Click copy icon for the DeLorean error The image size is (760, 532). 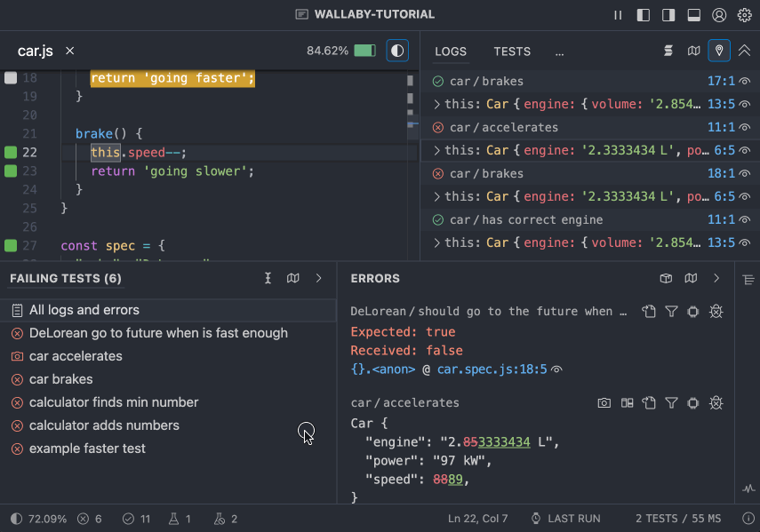649,311
